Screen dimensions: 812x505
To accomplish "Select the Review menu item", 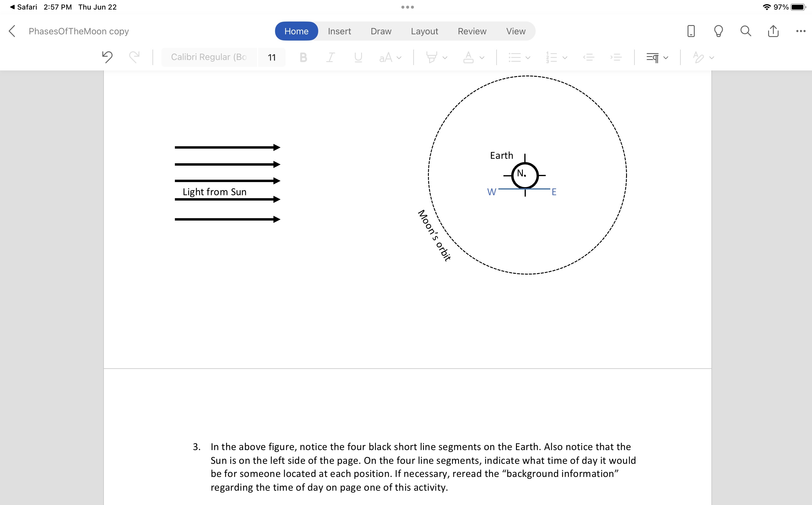I will (x=471, y=31).
